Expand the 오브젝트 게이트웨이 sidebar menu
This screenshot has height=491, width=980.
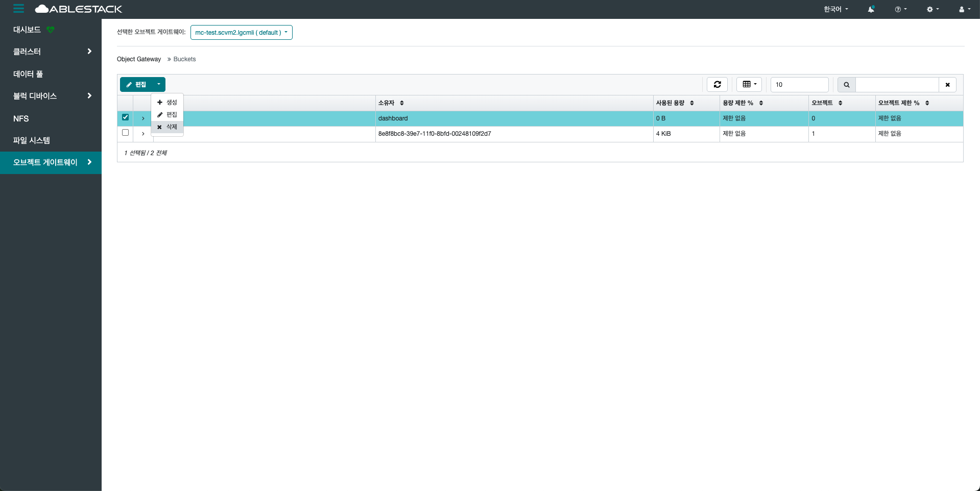51,162
